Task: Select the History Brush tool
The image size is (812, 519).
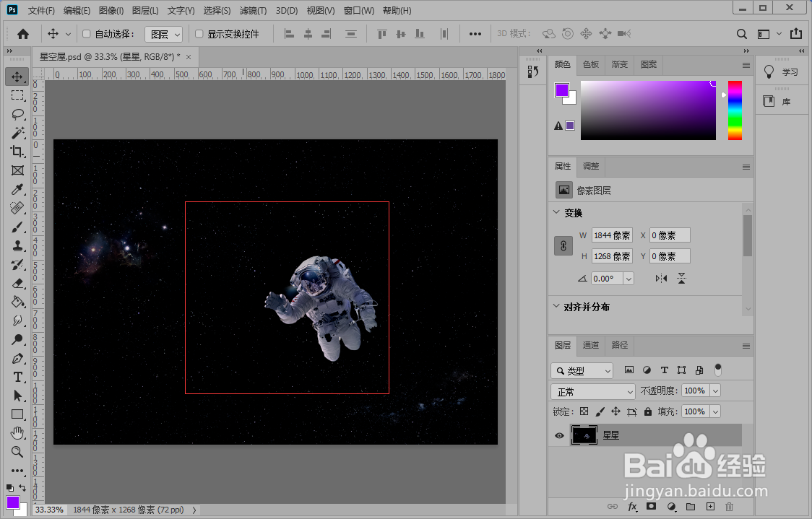Action: pyautogui.click(x=17, y=264)
